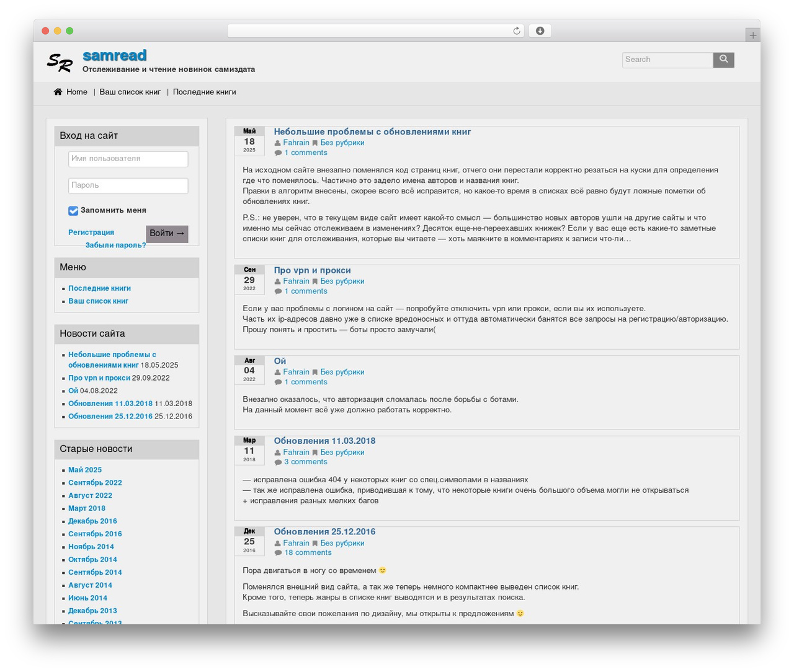Focus the Пароль input field
The height and width of the screenshot is (672, 794).
click(128, 186)
